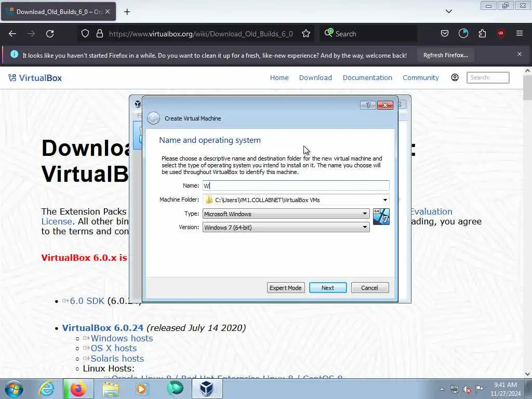Open a new tab with plus button
This screenshot has width=532, height=399.
(x=127, y=12)
